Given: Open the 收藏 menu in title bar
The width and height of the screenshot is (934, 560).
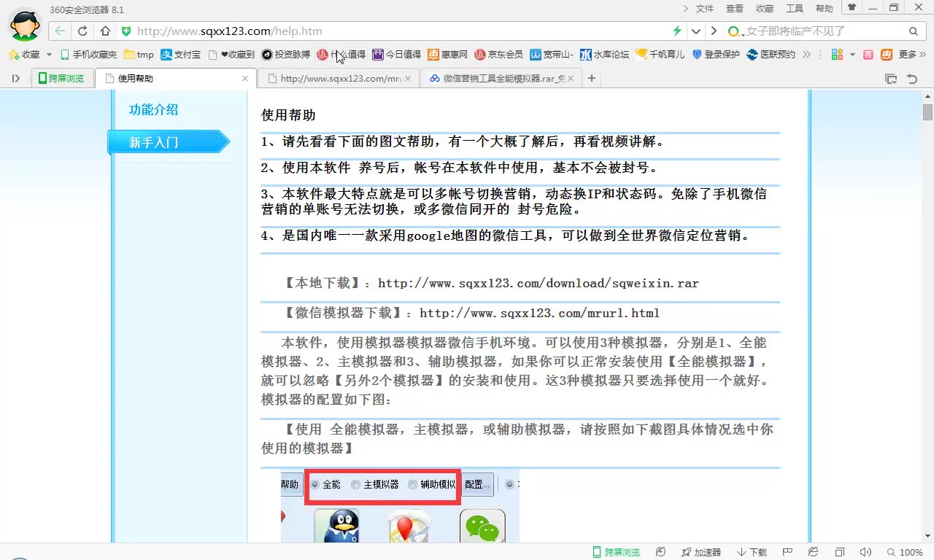Looking at the screenshot, I should pyautogui.click(x=765, y=9).
